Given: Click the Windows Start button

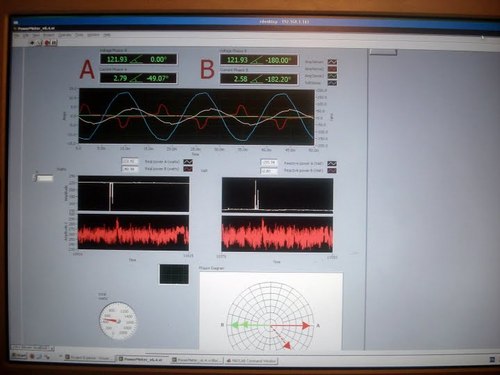Looking at the screenshot, I should pyautogui.click(x=19, y=356).
